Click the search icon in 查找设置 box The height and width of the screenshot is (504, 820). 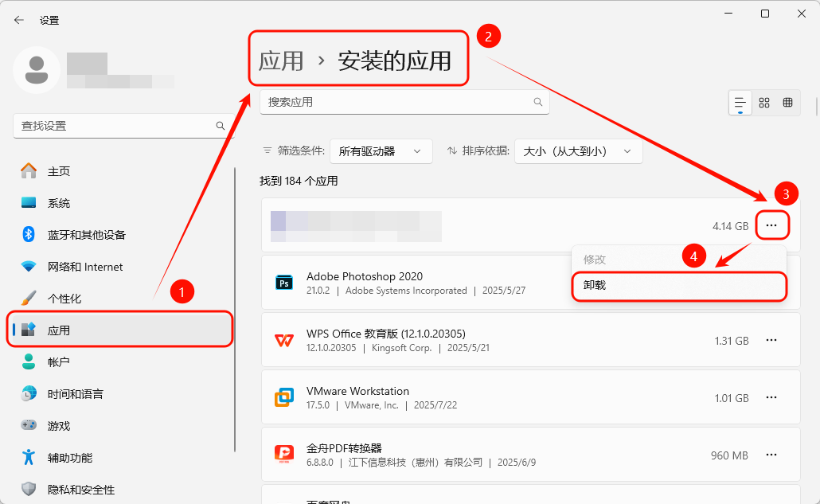pyautogui.click(x=221, y=126)
